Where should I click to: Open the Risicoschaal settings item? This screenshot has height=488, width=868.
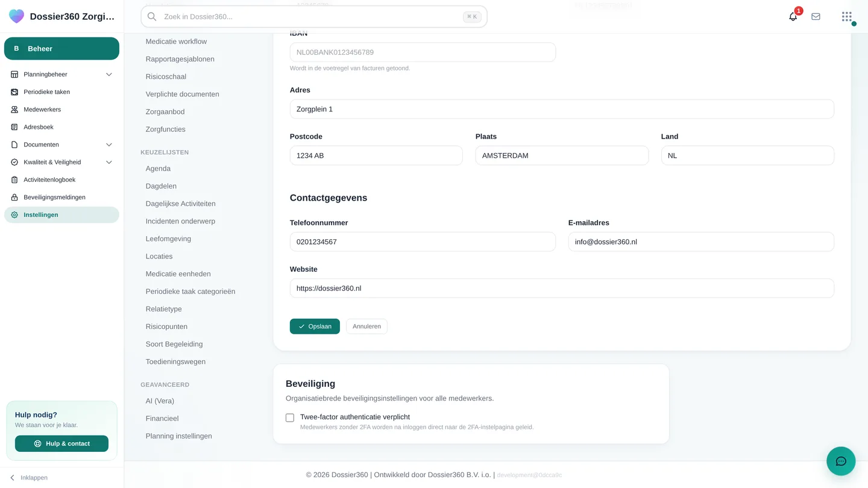(166, 77)
